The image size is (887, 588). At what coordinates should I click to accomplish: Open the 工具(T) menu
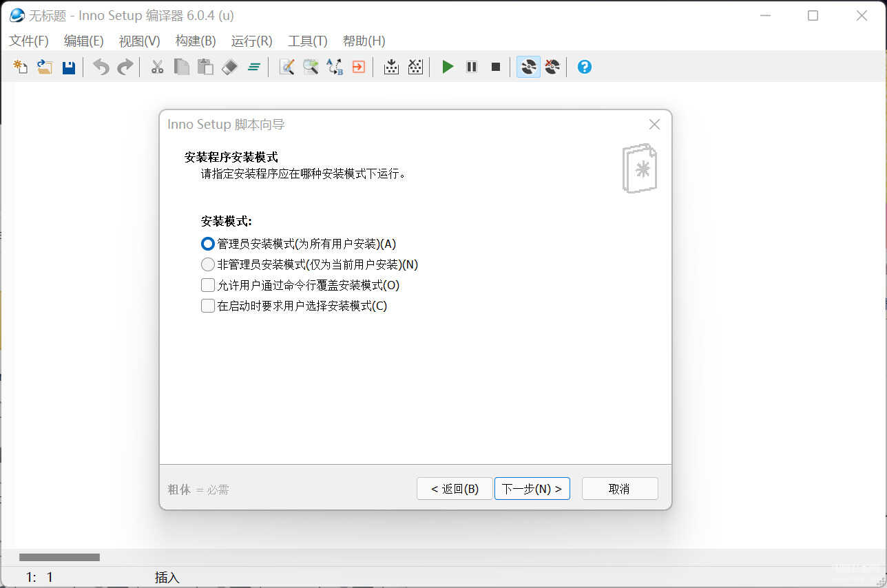[308, 41]
